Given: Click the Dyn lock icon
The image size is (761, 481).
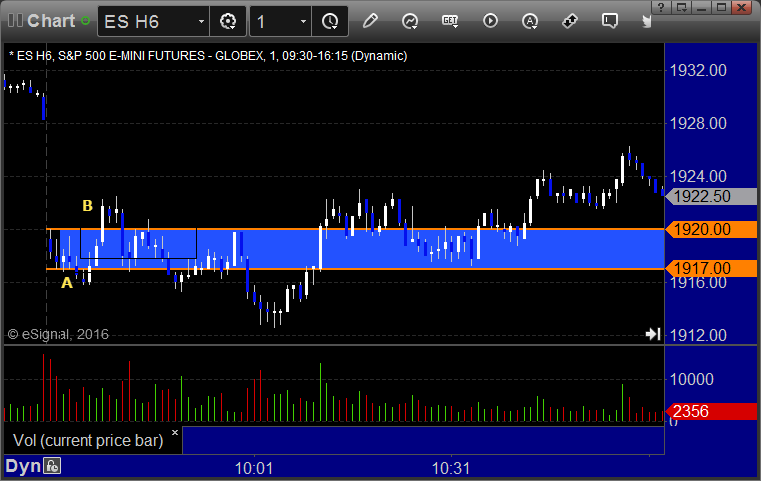Looking at the screenshot, I should [x=52, y=466].
